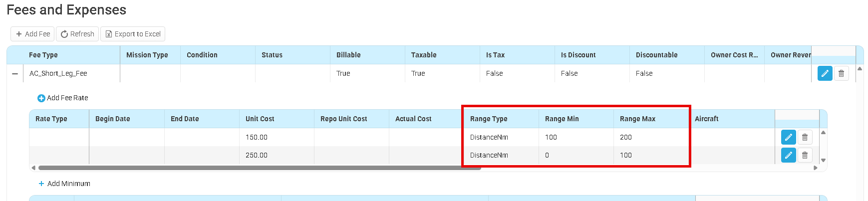Click the Add Minimum plus icon
868x201 pixels.
[x=41, y=184]
